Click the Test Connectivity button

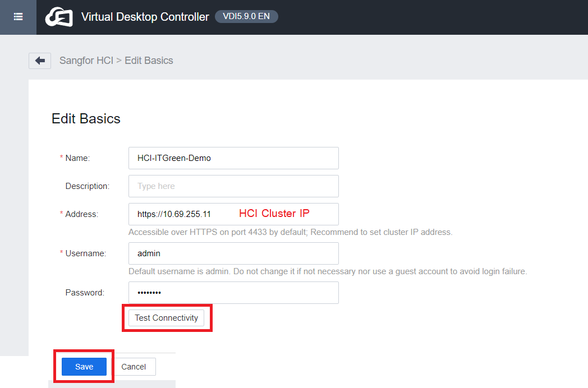pos(167,318)
